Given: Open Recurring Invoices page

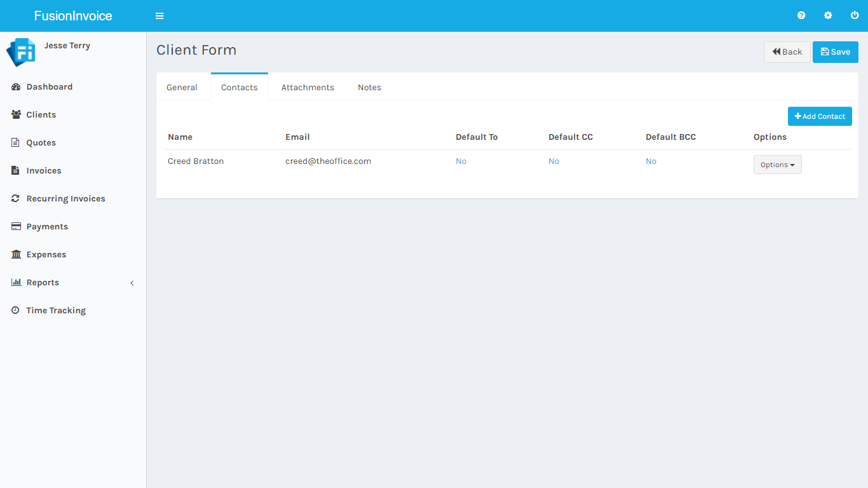Looking at the screenshot, I should [x=65, y=199].
